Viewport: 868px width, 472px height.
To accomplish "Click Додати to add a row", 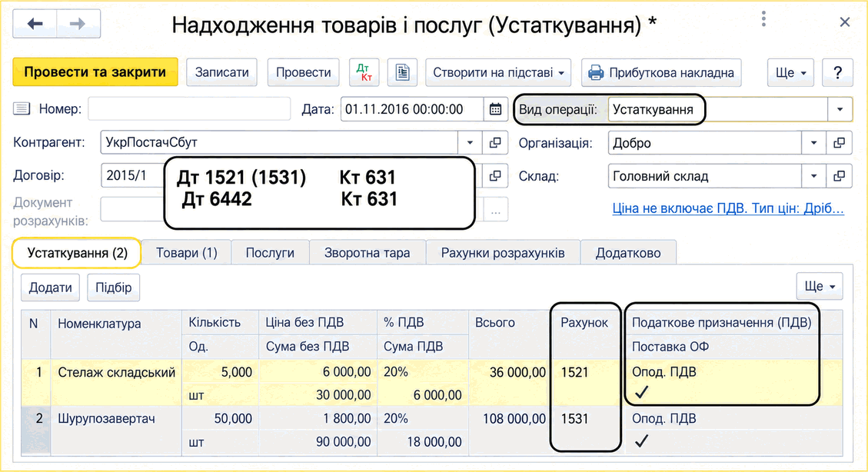I will tap(51, 288).
